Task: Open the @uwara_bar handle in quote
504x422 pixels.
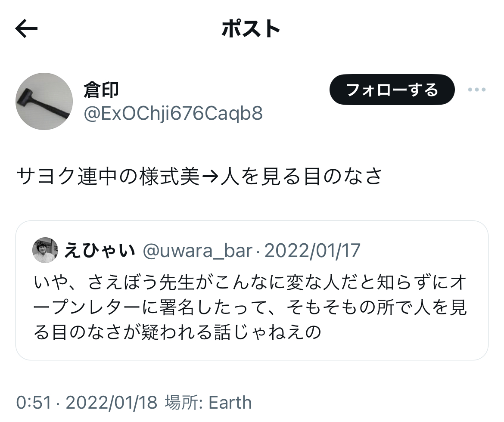Action: (197, 251)
